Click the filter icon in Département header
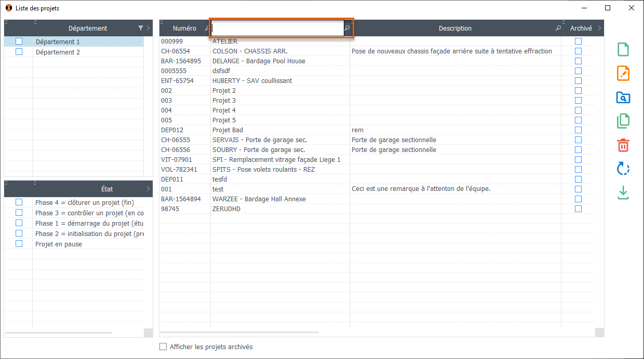Viewport: 644px width, 359px height. pyautogui.click(x=141, y=29)
